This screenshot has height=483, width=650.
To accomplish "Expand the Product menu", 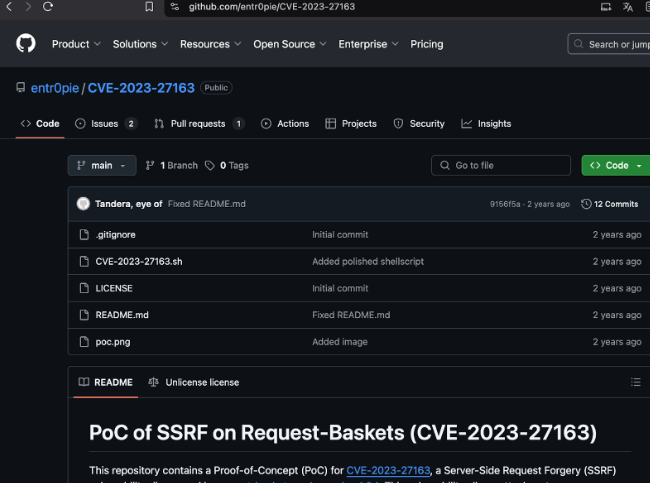I will 76,44.
